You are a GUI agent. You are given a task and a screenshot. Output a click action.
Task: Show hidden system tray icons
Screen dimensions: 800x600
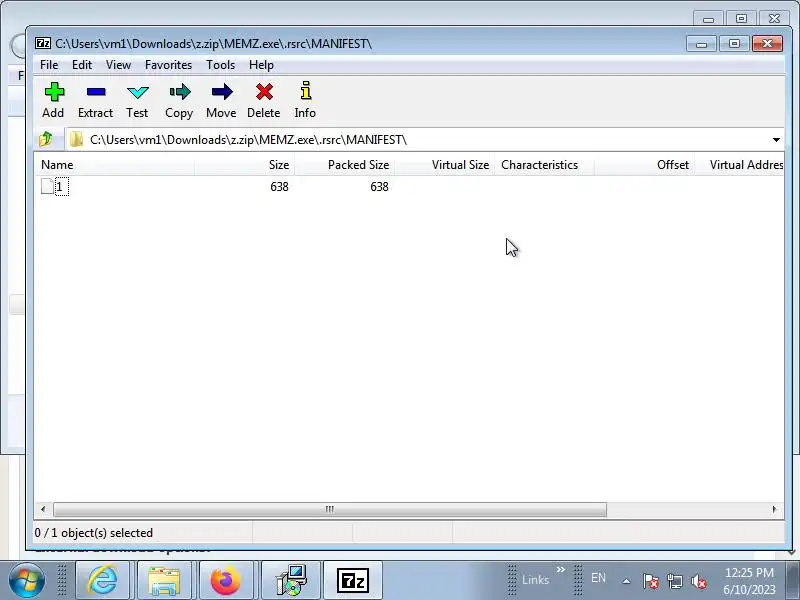[627, 581]
